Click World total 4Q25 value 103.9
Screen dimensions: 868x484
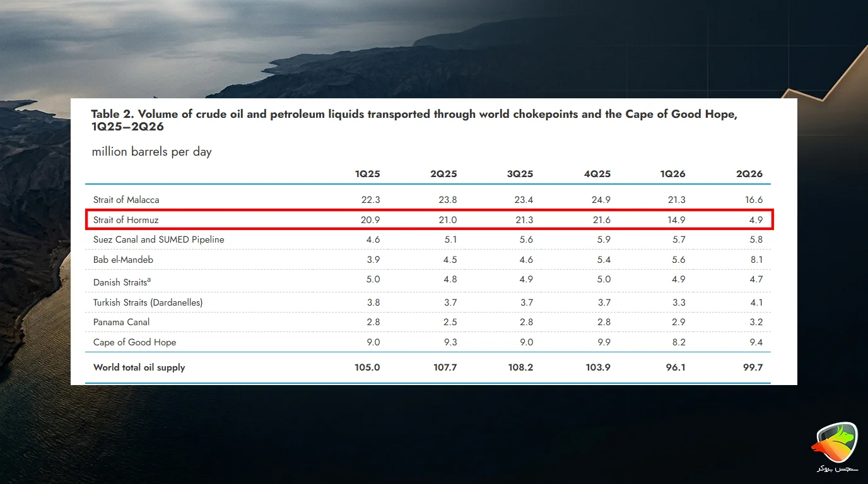pyautogui.click(x=598, y=367)
